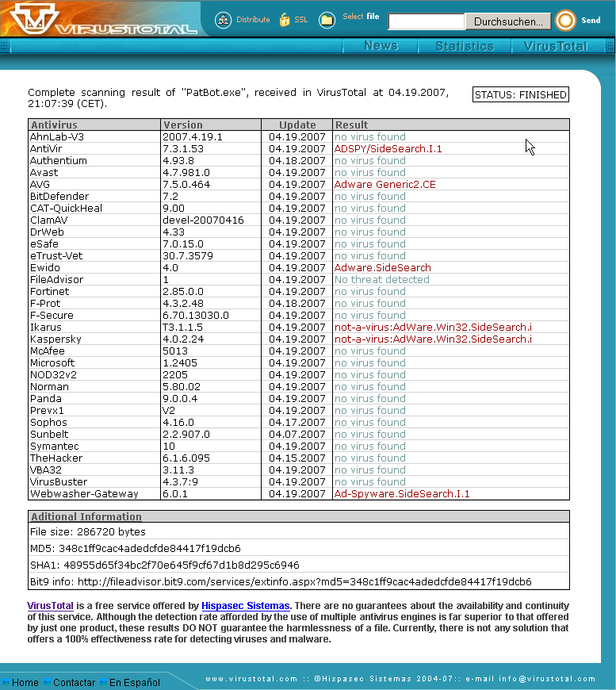
Task: Open the VirusTotal menu tab
Action: [556, 46]
